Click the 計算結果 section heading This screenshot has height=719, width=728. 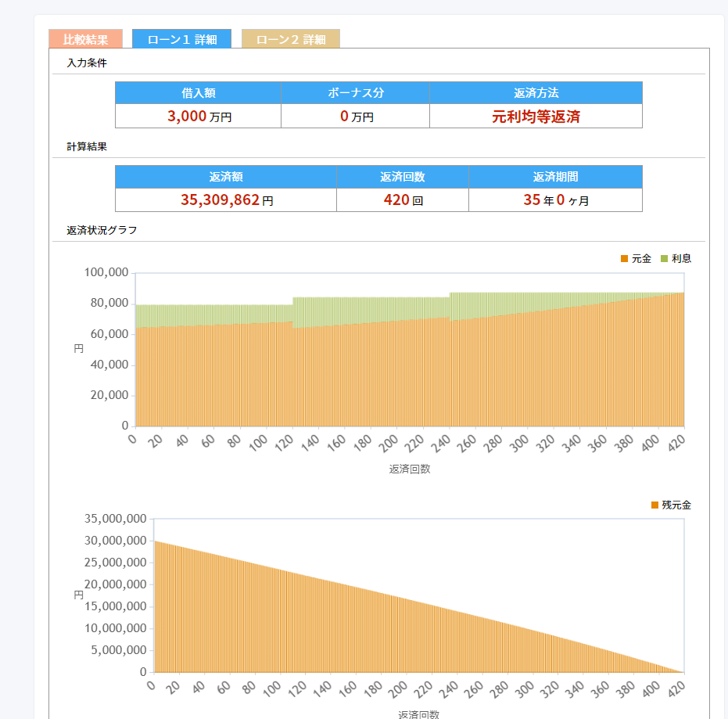[87, 146]
